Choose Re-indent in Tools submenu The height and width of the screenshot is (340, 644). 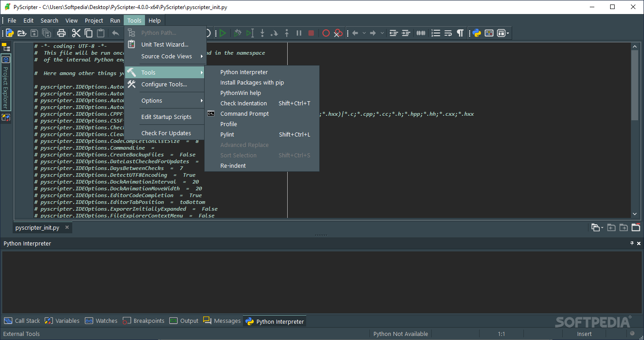262,165
